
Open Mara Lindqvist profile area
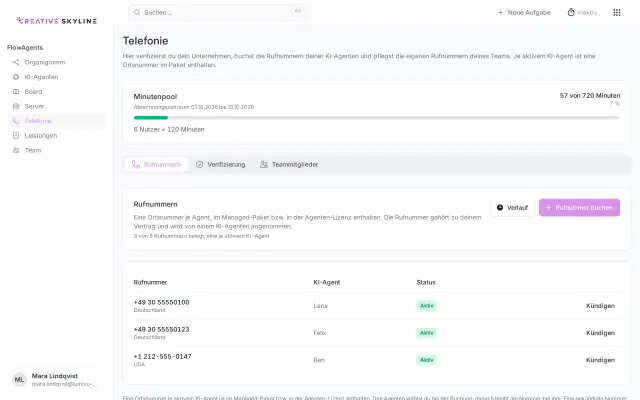pyautogui.click(x=57, y=380)
